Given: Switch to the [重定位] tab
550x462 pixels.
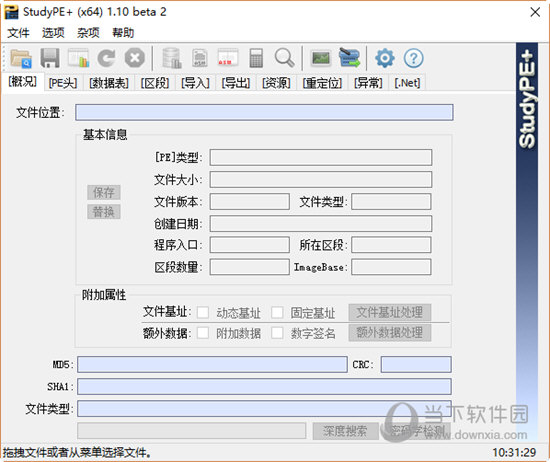Looking at the screenshot, I should 322,83.
